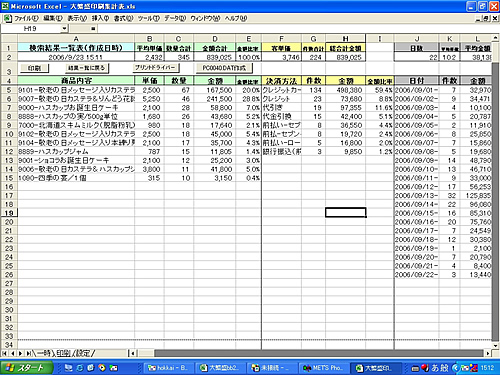This screenshot has height=375, width=500.
Task: Switch to the 一時 sheet tab
Action: point(44,353)
